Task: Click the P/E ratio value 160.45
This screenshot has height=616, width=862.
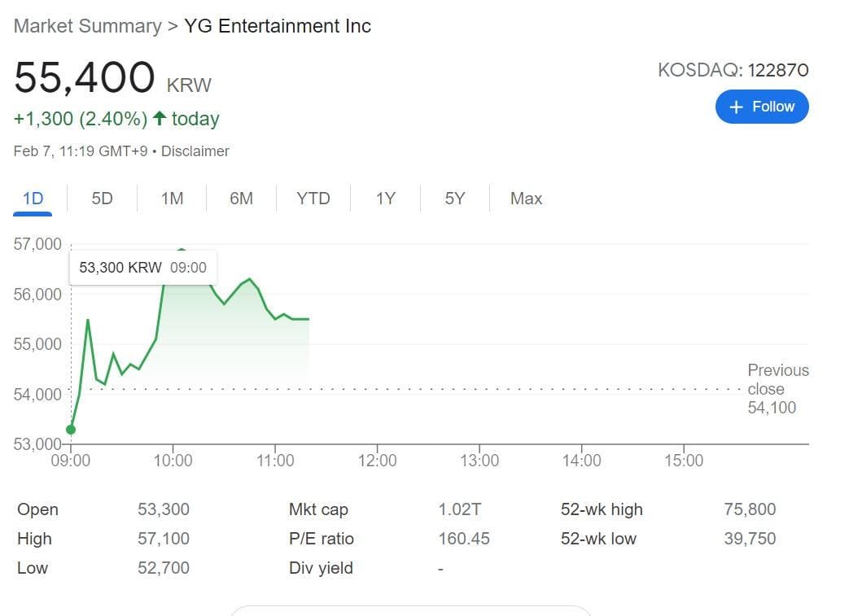Action: click(464, 539)
